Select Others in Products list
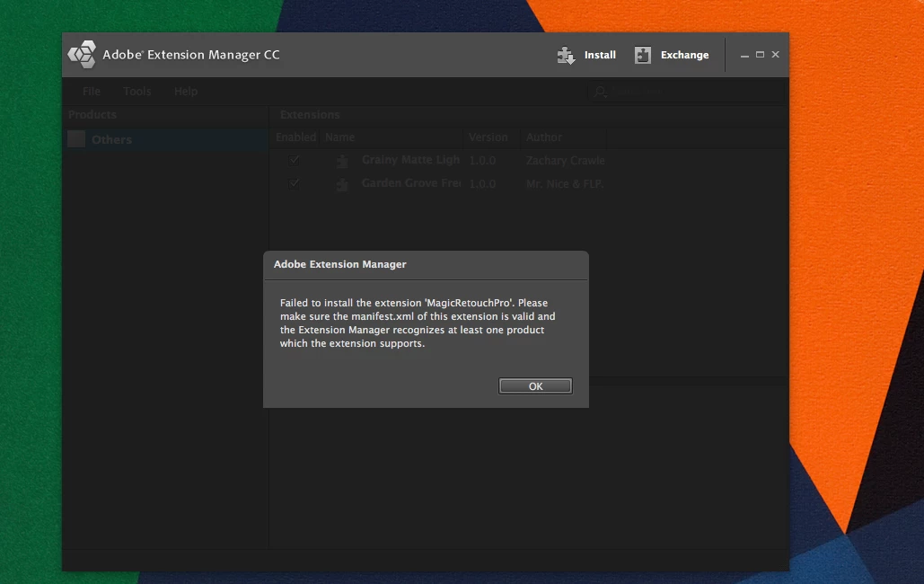The width and height of the screenshot is (924, 584). (165, 139)
